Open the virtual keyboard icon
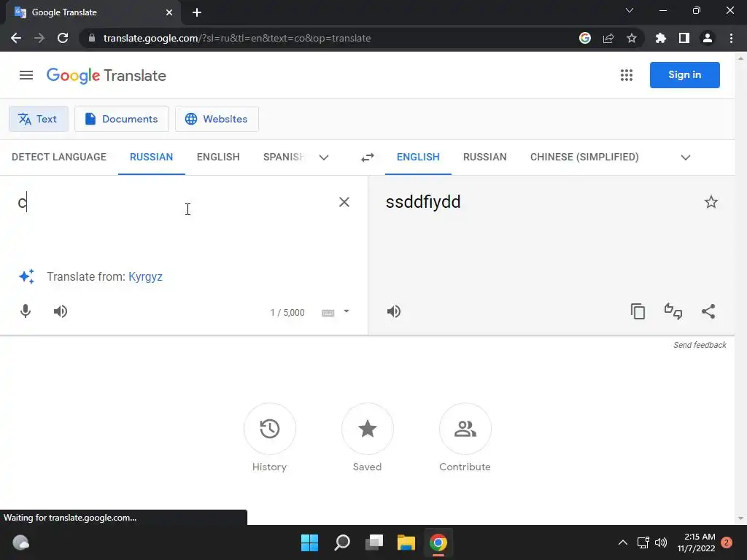747x560 pixels. coord(328,313)
